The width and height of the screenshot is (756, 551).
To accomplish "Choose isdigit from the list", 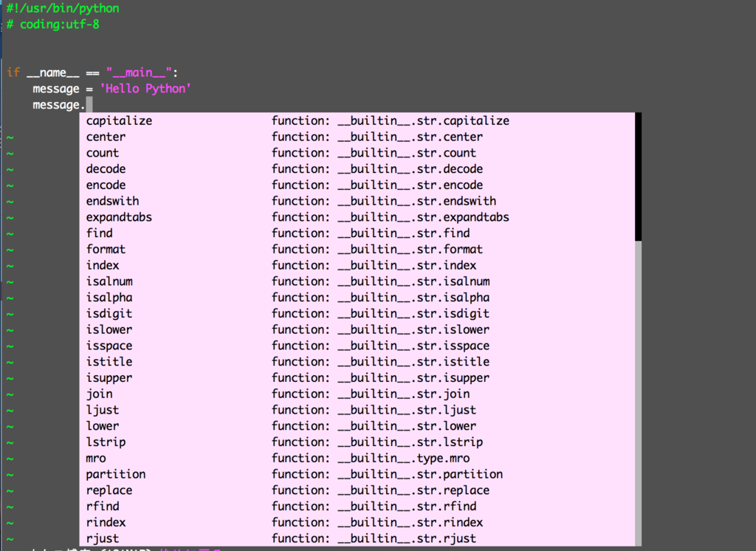I will click(357, 314).
